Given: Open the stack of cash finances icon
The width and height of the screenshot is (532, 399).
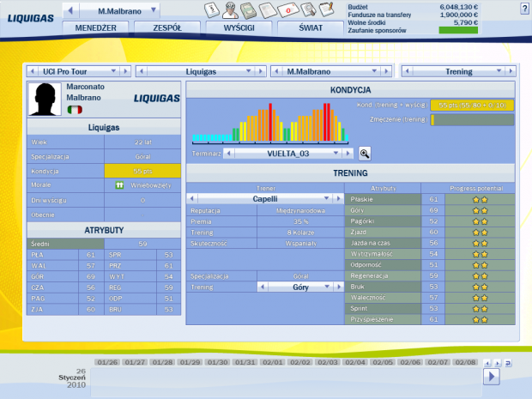Looking at the screenshot, I should pyautogui.click(x=248, y=10).
